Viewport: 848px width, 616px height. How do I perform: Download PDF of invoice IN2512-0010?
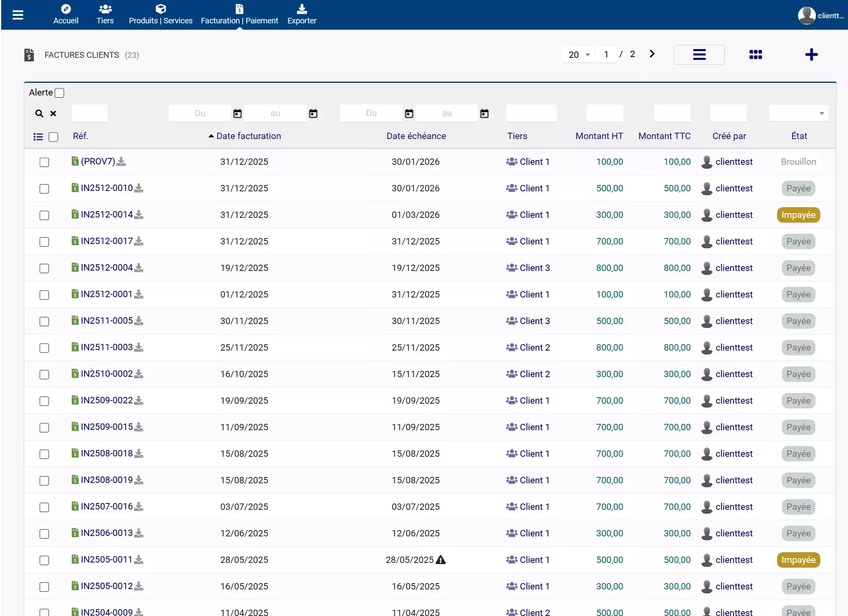point(139,188)
